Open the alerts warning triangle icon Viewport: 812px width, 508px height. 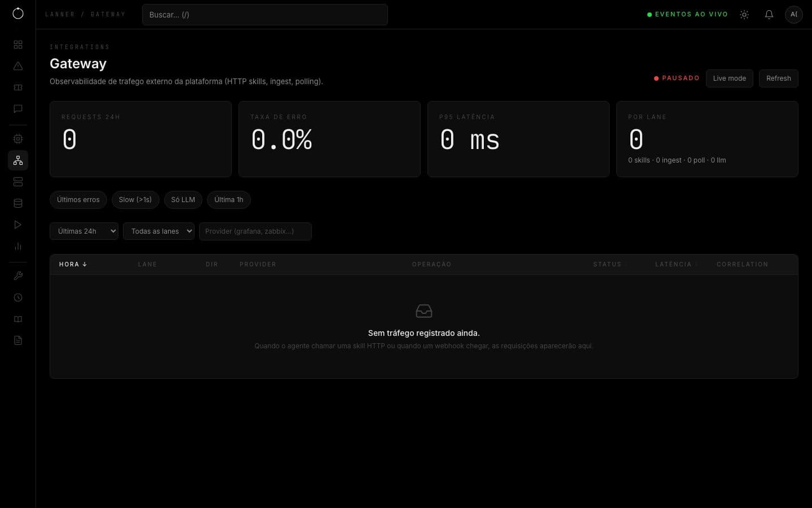coord(18,66)
